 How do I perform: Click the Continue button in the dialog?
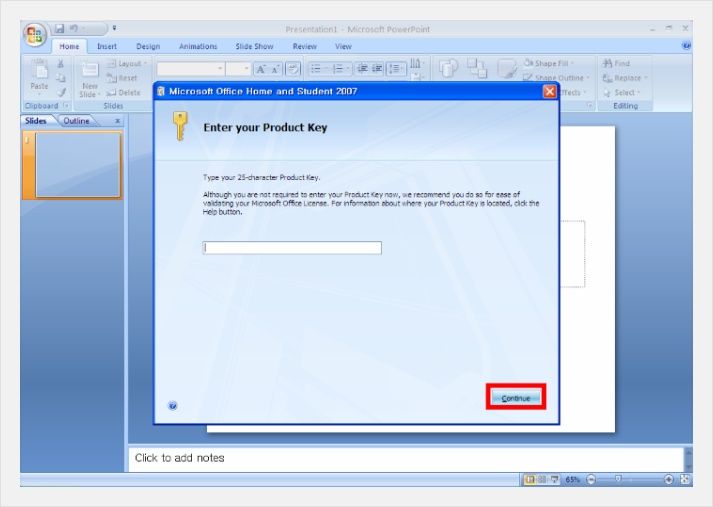pos(516,398)
